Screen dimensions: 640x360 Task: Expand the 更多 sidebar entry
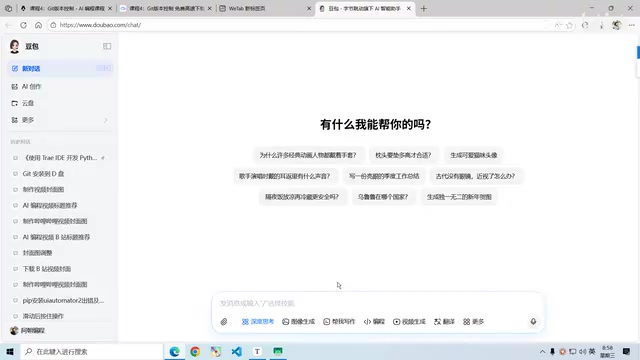60,120
